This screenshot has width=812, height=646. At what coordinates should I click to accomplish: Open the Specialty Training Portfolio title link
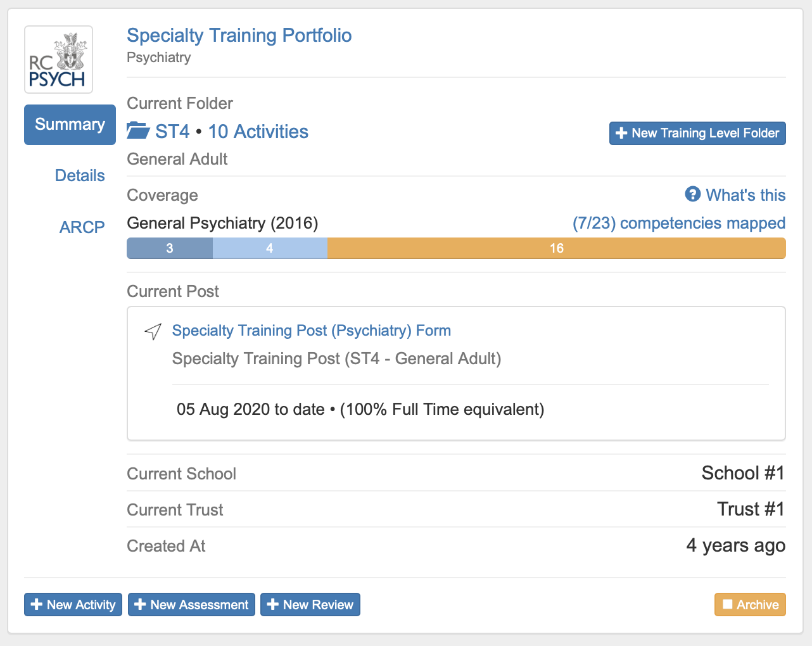click(239, 35)
